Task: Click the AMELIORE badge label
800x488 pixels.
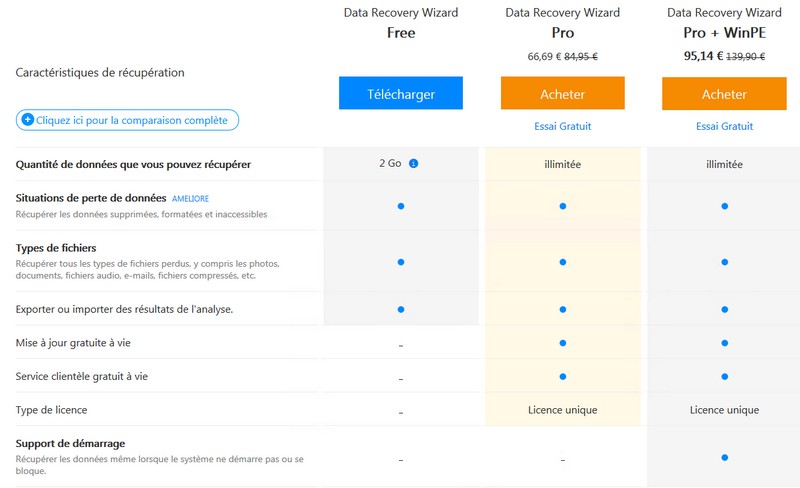Action: 190,199
